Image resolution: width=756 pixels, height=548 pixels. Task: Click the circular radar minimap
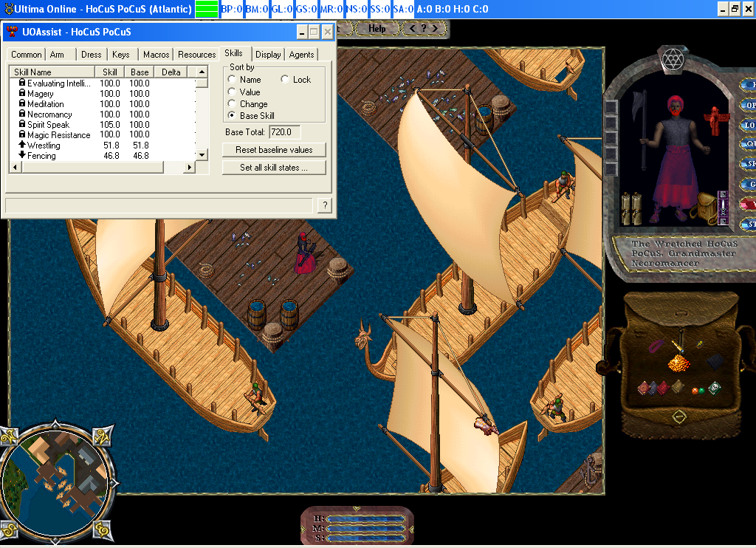(x=55, y=482)
